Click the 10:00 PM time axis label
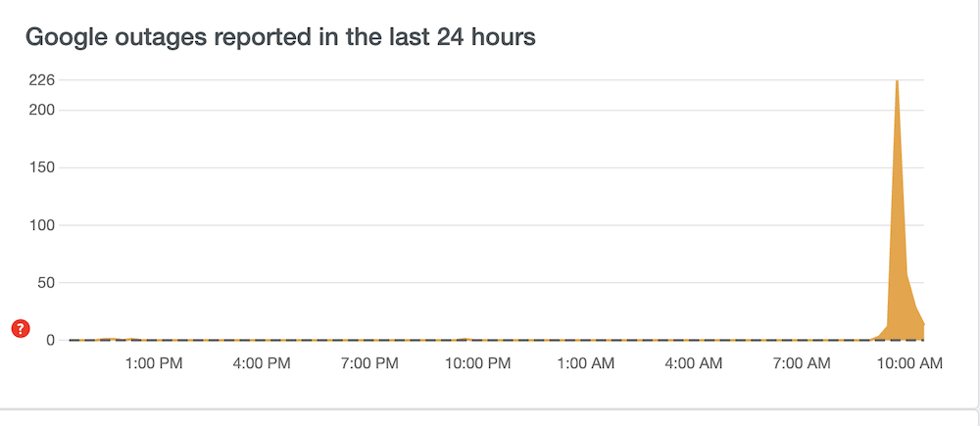The image size is (980, 426). click(478, 363)
